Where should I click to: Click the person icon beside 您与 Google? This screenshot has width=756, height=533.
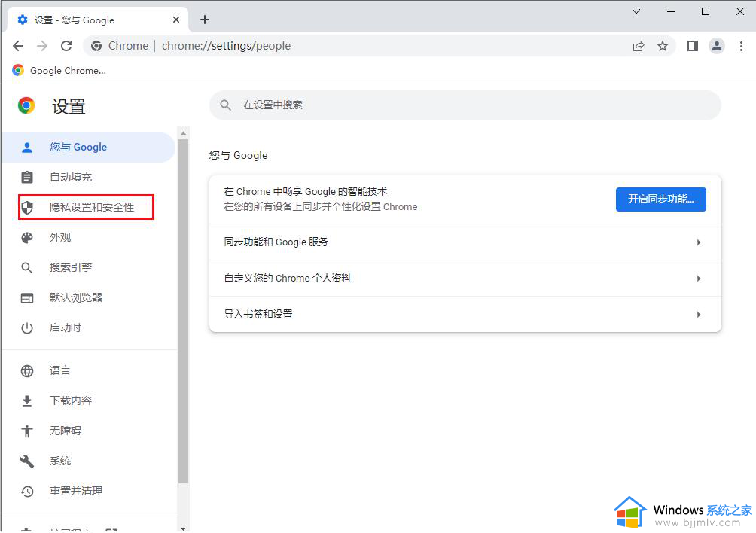(27, 148)
